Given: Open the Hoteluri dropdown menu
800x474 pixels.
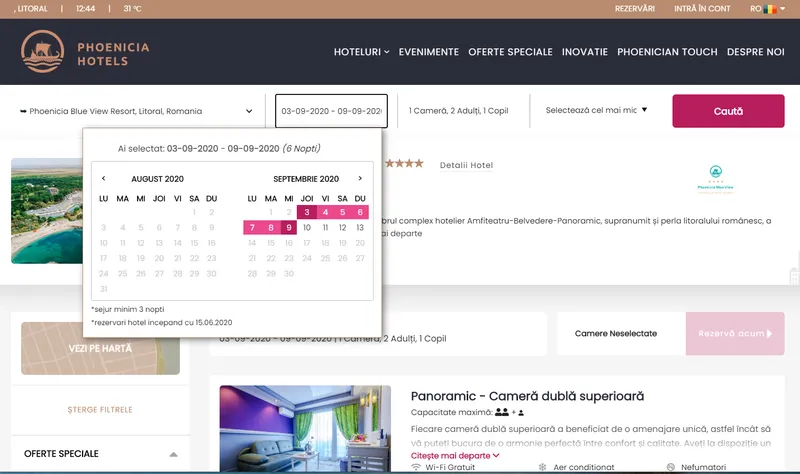Looking at the screenshot, I should (x=361, y=52).
